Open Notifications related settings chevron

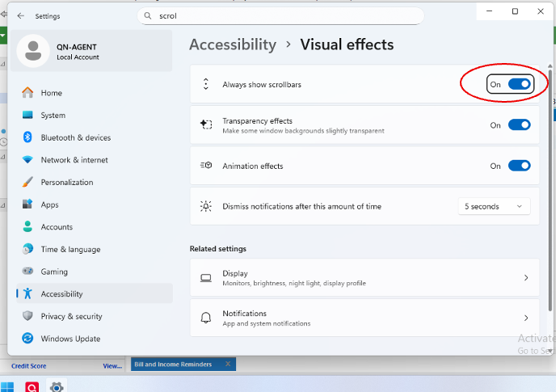[526, 318]
